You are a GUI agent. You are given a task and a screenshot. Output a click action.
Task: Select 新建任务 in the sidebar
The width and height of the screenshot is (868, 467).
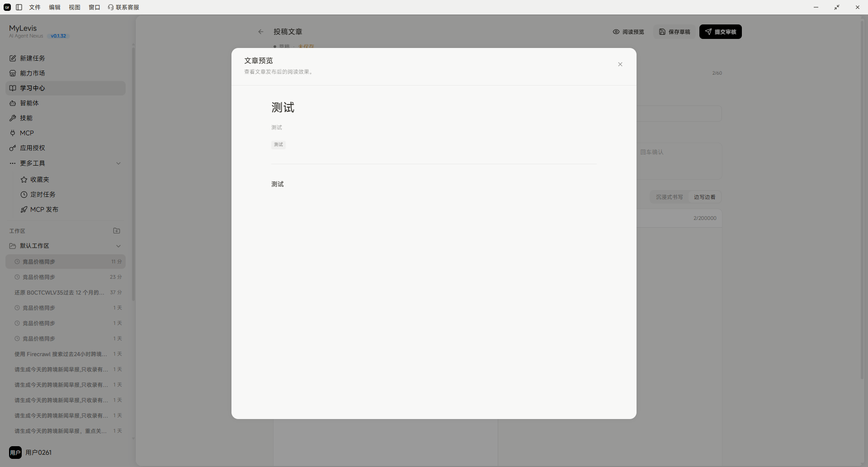pyautogui.click(x=66, y=58)
